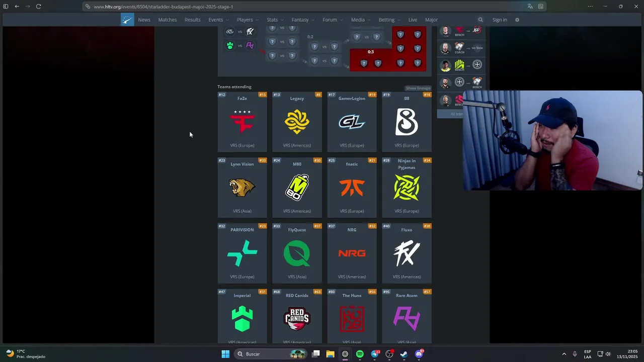The height and width of the screenshot is (362, 644).
Task: Click the Imperial logo in the bracket
Action: pyautogui.click(x=230, y=45)
